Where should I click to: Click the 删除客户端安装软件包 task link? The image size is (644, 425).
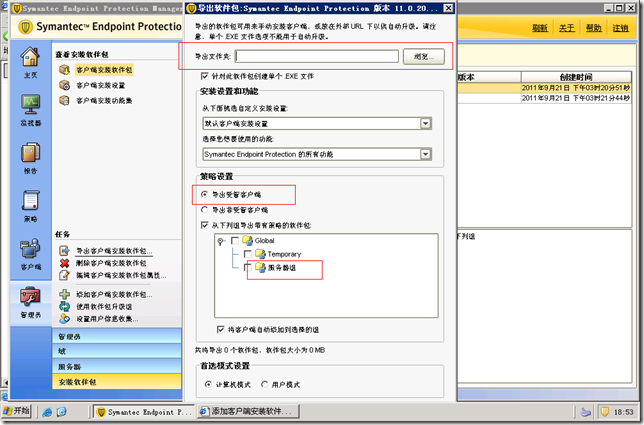[111, 263]
